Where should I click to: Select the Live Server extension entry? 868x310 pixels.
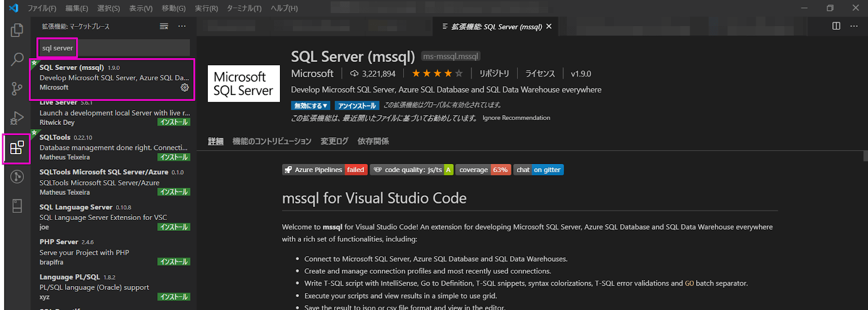pyautogui.click(x=113, y=113)
